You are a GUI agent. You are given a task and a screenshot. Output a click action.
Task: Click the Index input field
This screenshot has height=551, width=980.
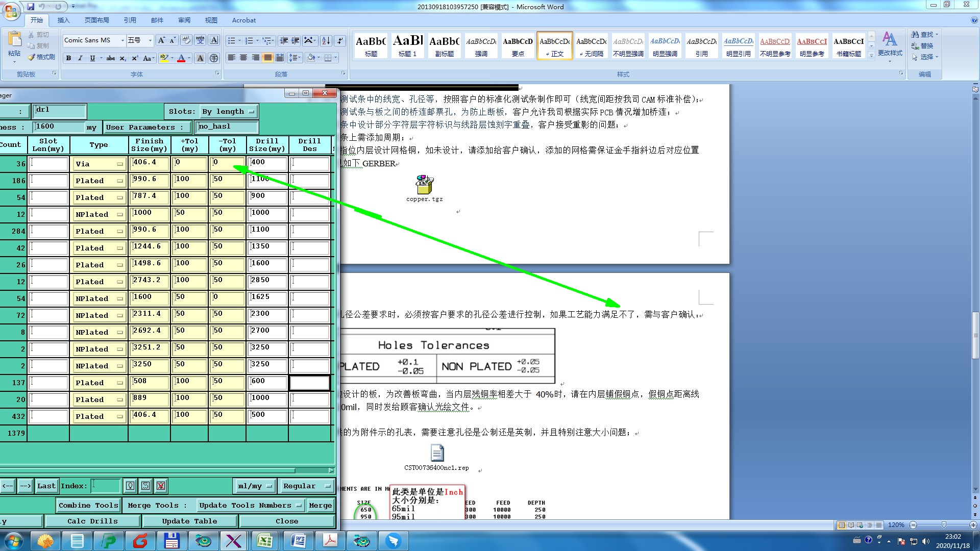tap(106, 486)
